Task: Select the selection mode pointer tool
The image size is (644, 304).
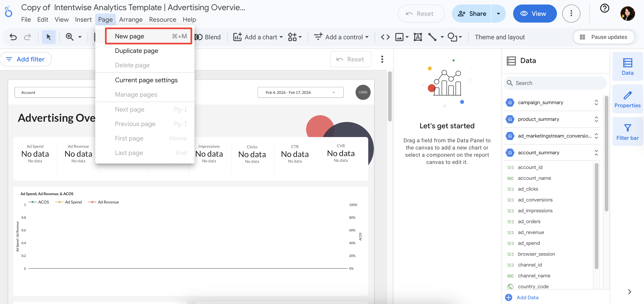Action: click(49, 37)
